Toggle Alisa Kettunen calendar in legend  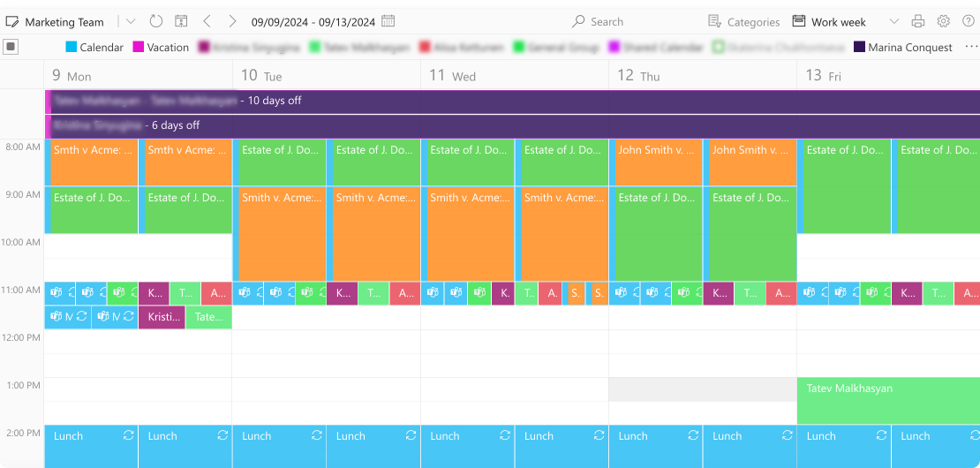462,47
